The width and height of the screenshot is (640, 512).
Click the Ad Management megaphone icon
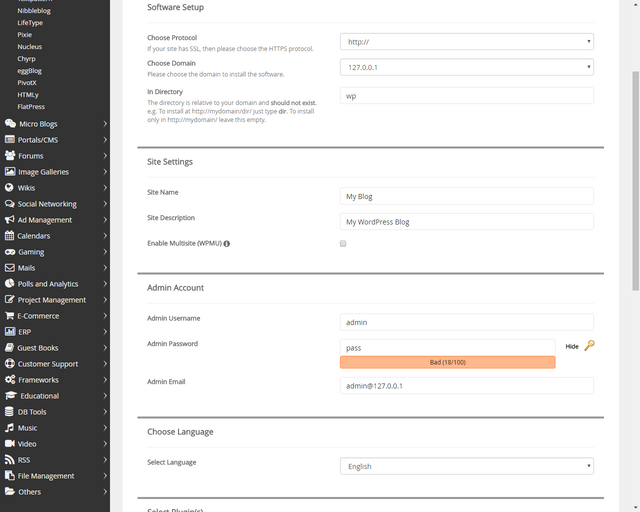[x=9, y=220]
